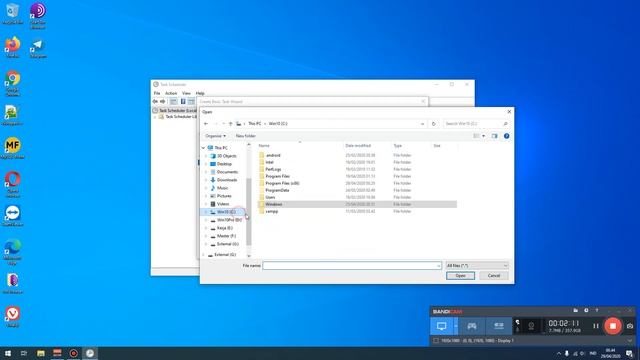
Task: Click New folder button
Action: (245, 136)
